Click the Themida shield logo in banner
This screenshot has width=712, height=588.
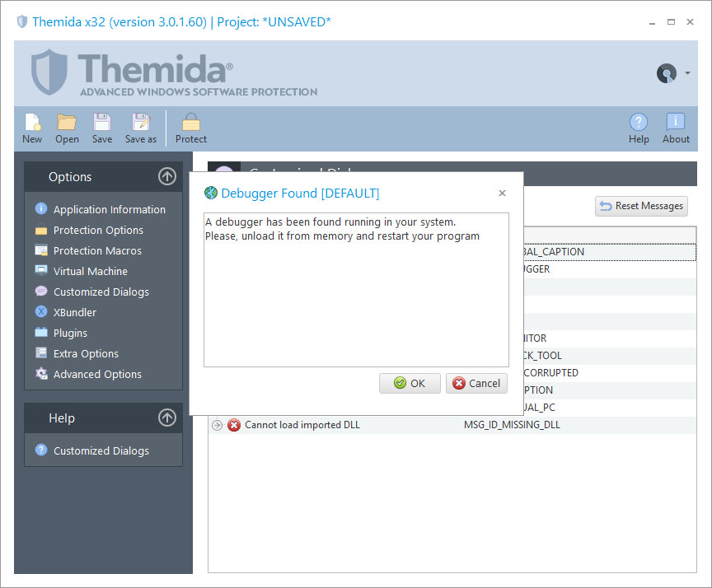tap(49, 72)
